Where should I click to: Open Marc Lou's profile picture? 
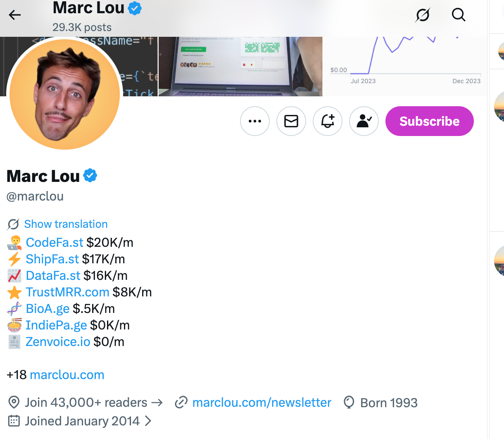click(x=65, y=94)
